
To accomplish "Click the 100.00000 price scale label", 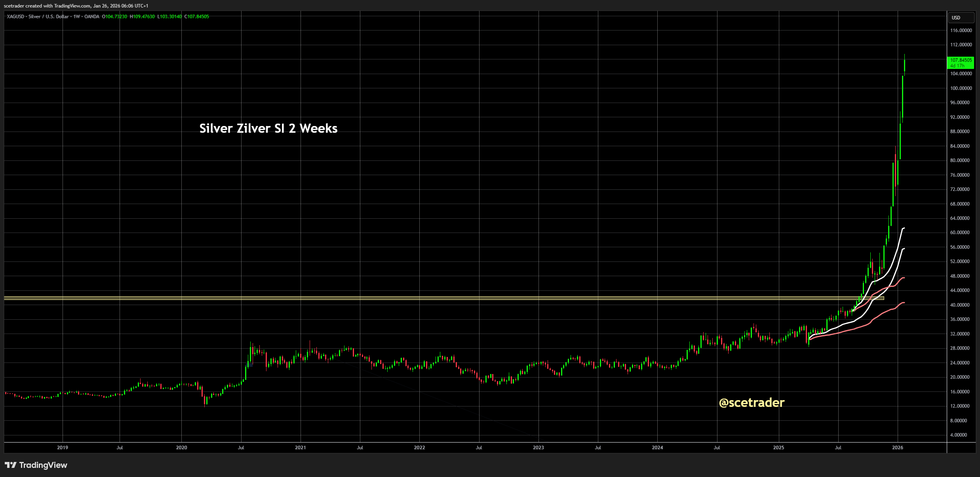I will [961, 88].
